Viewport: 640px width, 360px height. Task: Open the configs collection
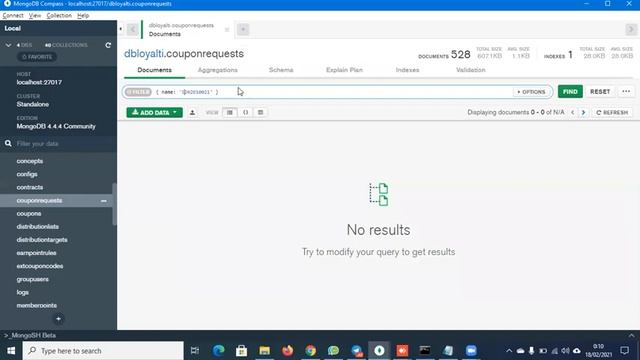(27, 174)
